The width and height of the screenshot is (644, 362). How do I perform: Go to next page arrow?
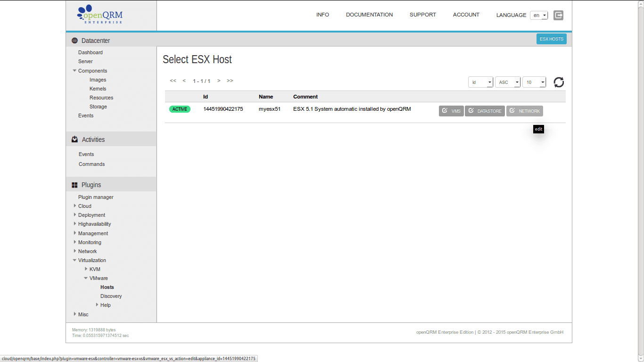tap(219, 81)
